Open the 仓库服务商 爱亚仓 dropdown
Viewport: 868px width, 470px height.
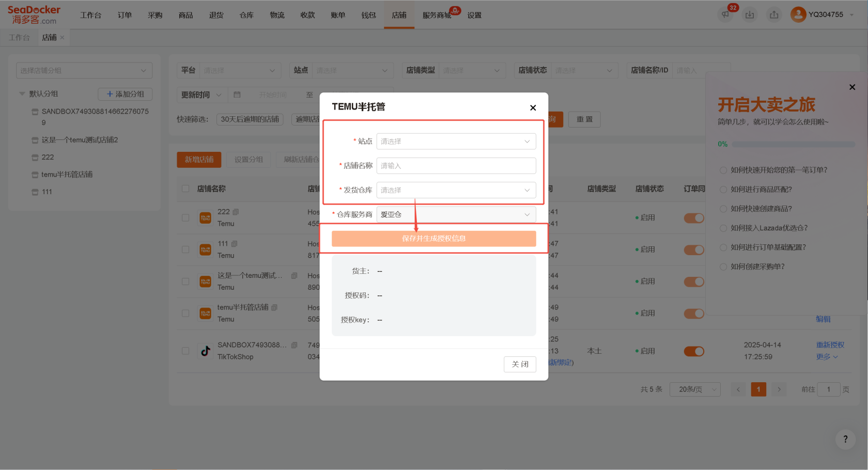click(x=456, y=214)
